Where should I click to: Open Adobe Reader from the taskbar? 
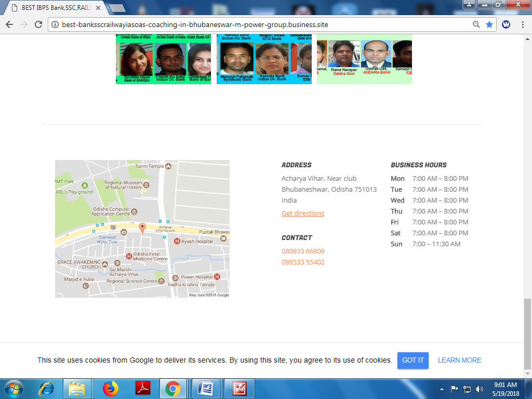click(x=142, y=389)
